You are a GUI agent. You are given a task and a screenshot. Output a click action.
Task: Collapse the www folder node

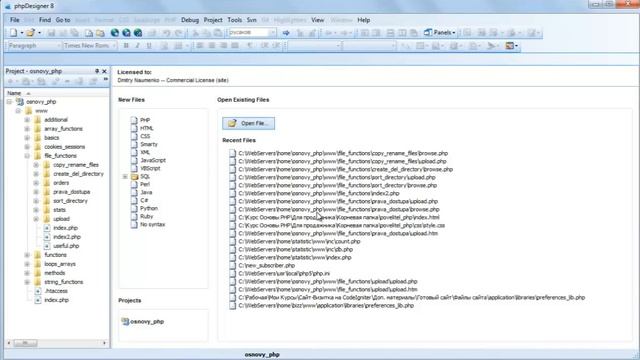click(18, 111)
